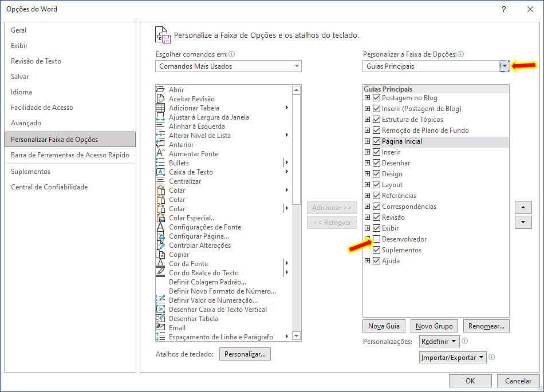Click the Desenhar Caixa de Texto Vertical icon

coord(160,310)
